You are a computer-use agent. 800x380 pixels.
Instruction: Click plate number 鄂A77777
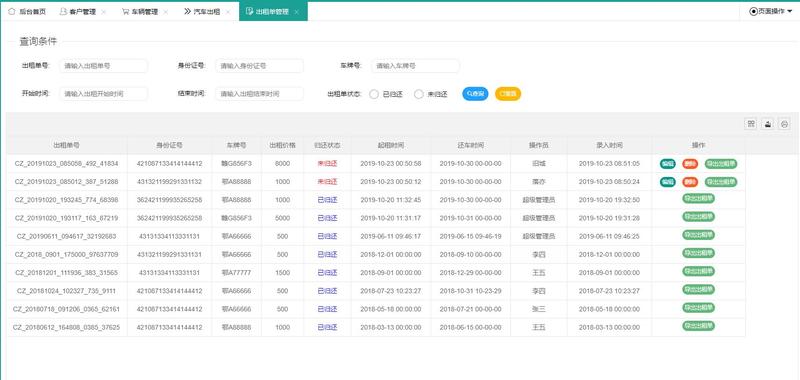pos(237,273)
